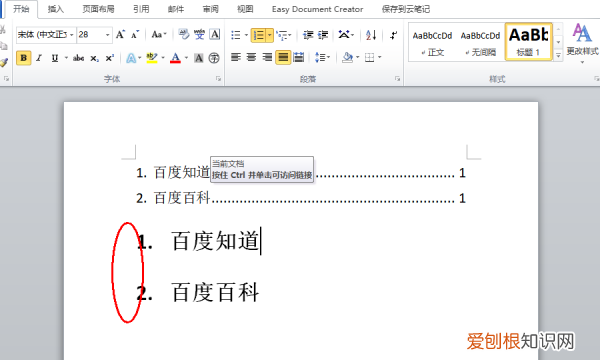Open the Asian layout dropdown
Viewport: 600px width, 360px height.
point(346,35)
